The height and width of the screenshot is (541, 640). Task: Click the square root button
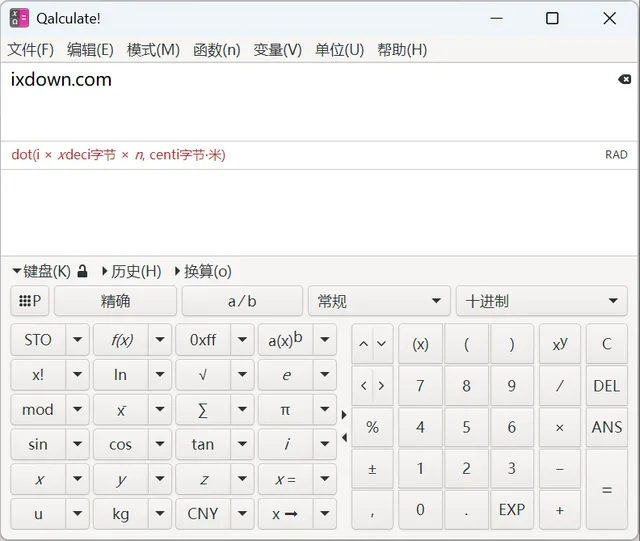(203, 374)
